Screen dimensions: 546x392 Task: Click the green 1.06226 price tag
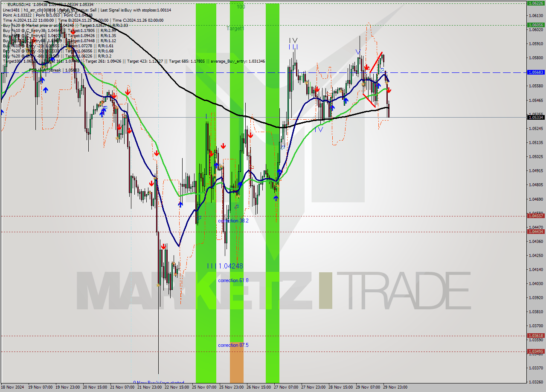[536, 3]
